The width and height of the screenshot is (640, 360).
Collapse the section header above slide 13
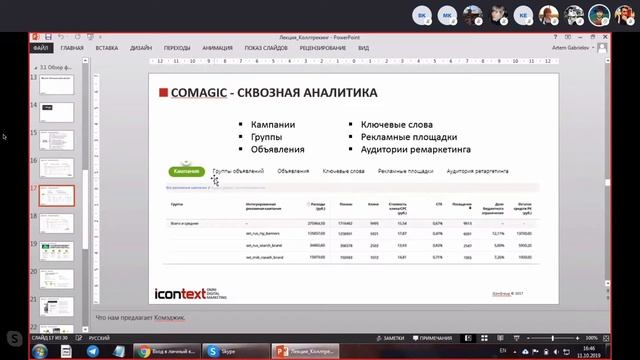pyautogui.click(x=36, y=67)
